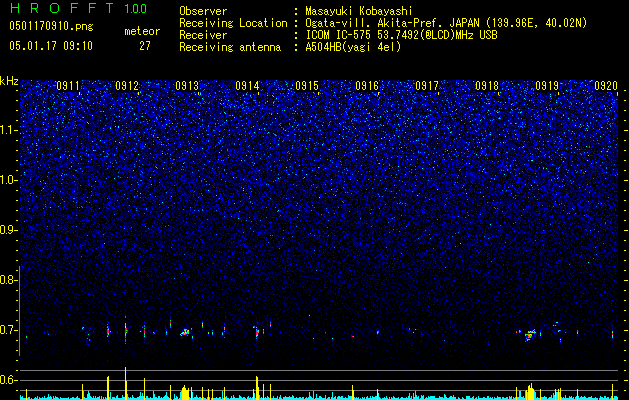The image size is (629, 400).
Task: Click the HROFFT 1.0.0 title text
Action: pos(78,8)
